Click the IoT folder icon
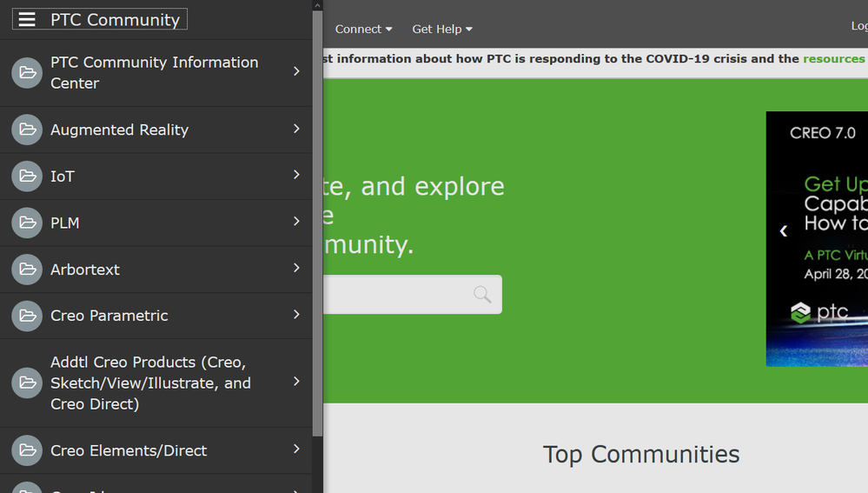Screen dimensions: 868x493 click(x=27, y=177)
